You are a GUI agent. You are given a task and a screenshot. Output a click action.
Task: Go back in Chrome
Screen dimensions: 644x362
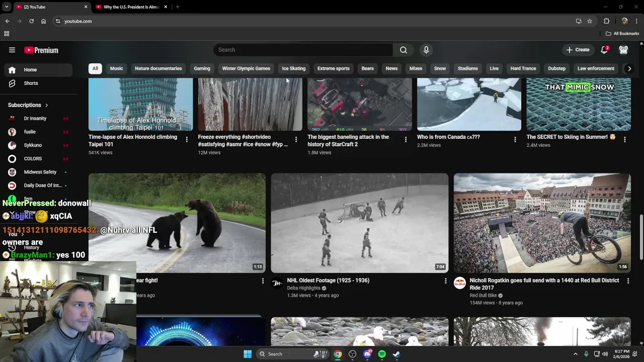7,21
